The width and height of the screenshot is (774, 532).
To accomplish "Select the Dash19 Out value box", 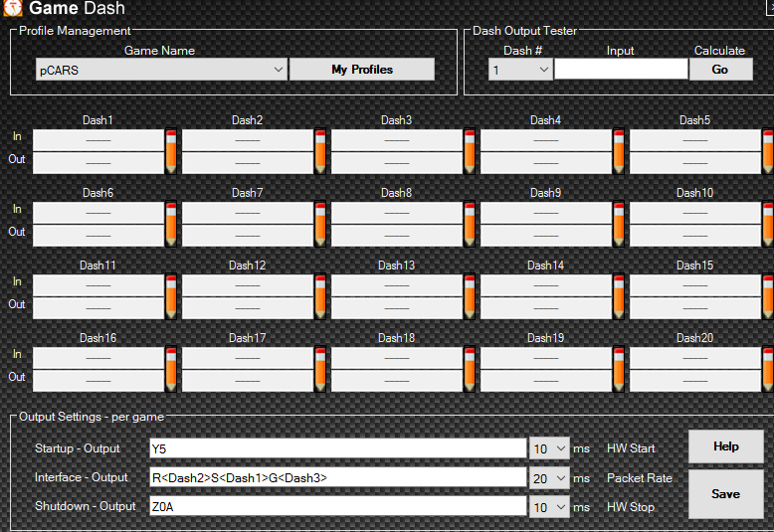I will 546,381.
